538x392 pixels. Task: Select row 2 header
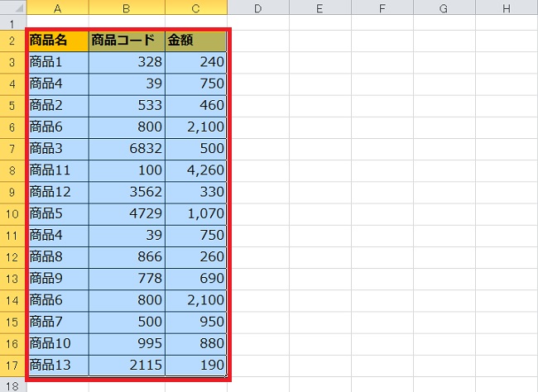(14, 41)
